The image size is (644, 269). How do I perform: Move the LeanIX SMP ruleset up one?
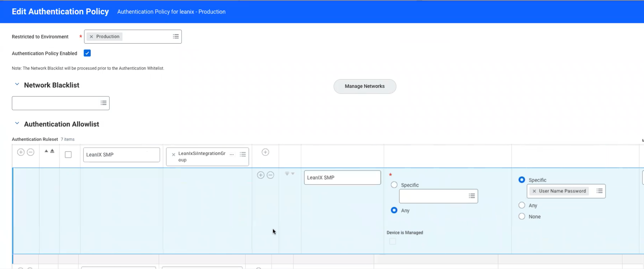(46, 151)
